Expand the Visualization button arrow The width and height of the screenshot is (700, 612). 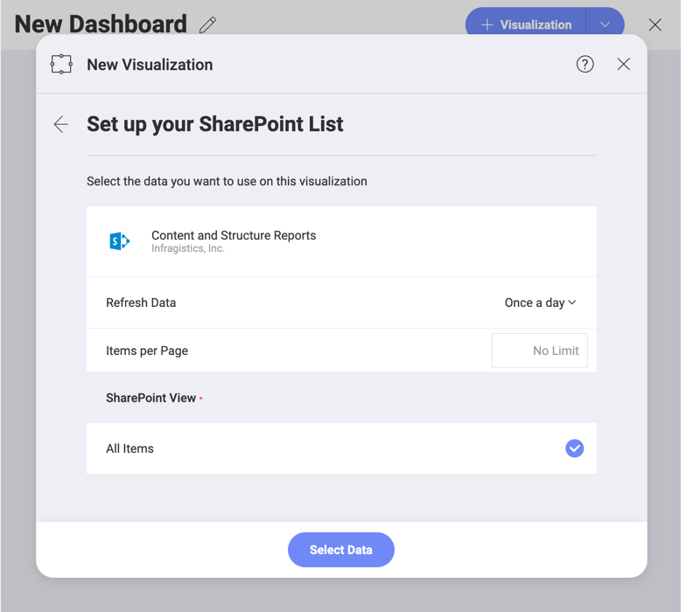pos(605,24)
